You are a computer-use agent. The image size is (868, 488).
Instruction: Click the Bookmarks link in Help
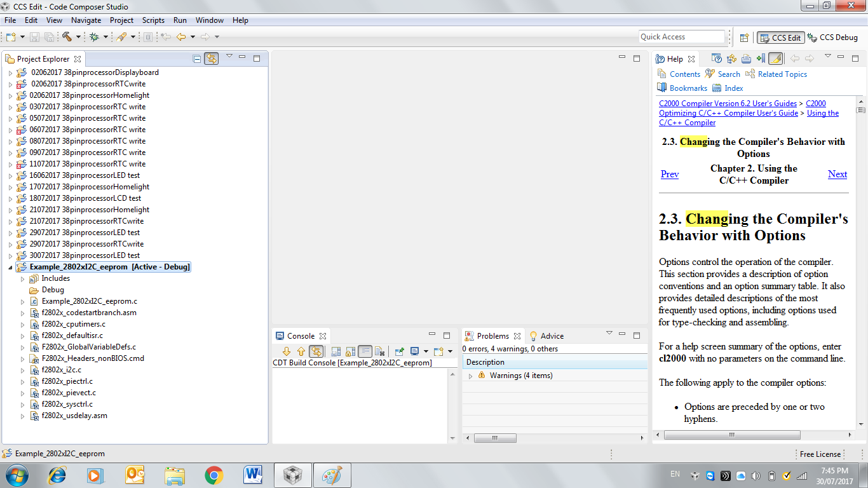688,88
